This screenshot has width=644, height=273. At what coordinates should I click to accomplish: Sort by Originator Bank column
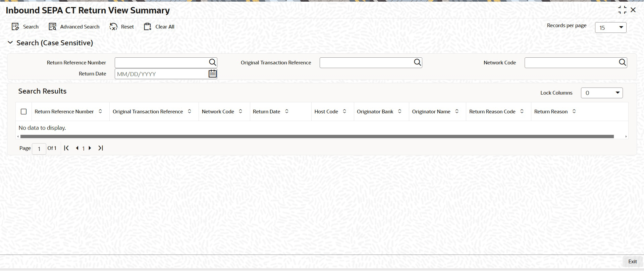coord(400,111)
